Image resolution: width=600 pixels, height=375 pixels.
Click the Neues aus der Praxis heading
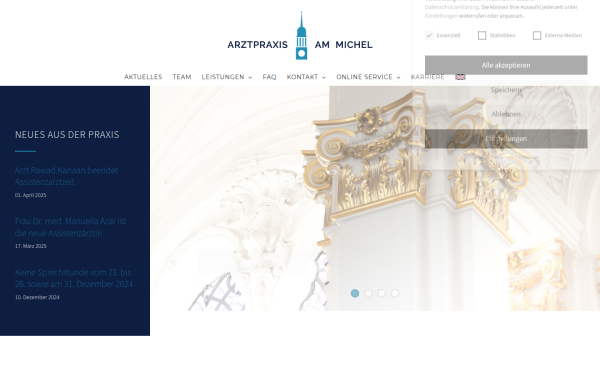pyautogui.click(x=67, y=135)
